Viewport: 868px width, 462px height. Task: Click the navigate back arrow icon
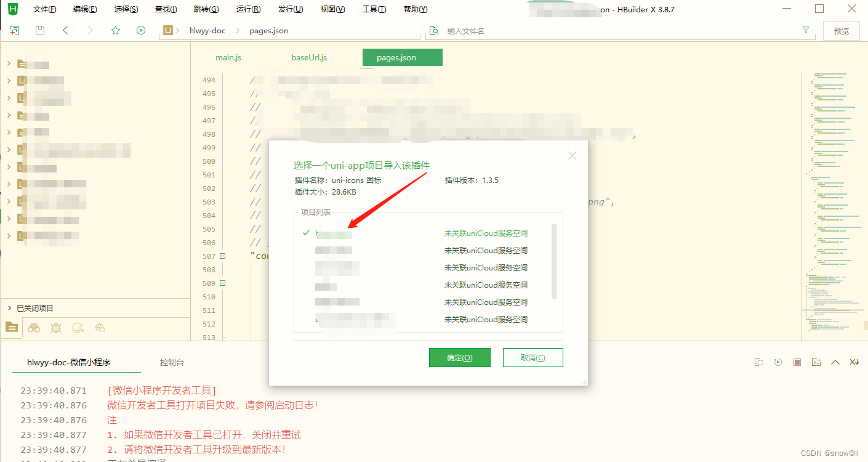click(65, 30)
